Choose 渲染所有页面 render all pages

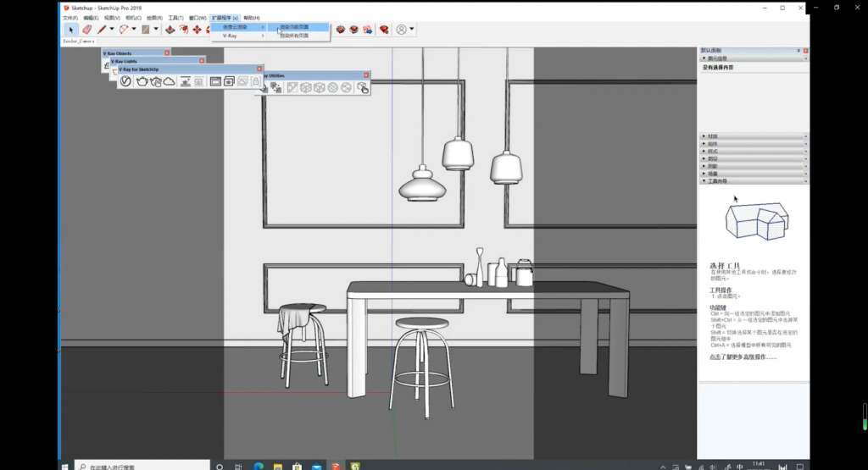click(x=298, y=36)
